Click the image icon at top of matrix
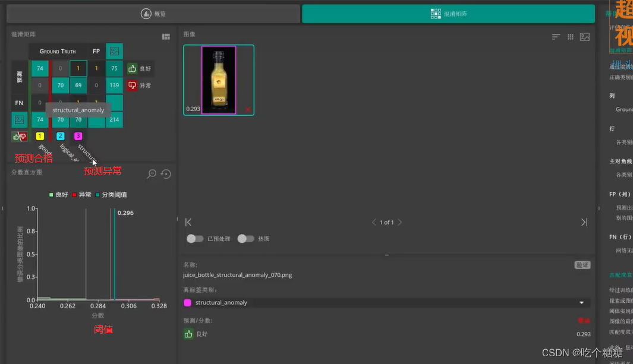 (x=114, y=51)
